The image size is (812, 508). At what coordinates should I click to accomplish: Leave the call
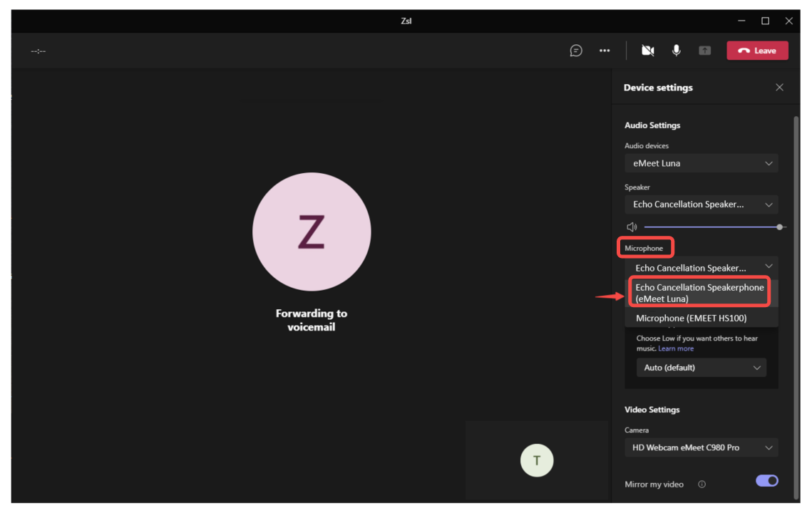click(x=757, y=51)
